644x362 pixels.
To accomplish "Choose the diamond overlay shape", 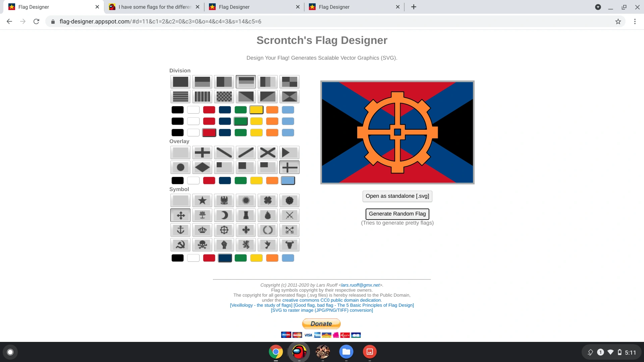I will click(x=202, y=167).
